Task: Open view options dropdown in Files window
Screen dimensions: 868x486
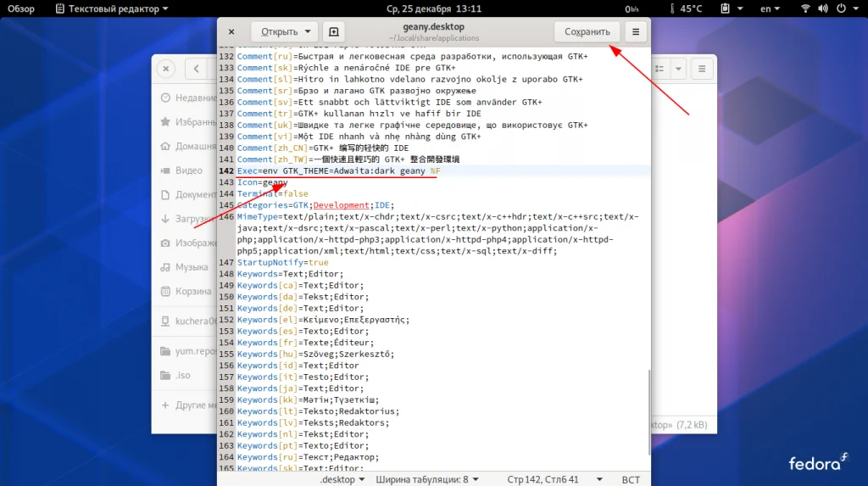Action: click(x=678, y=69)
